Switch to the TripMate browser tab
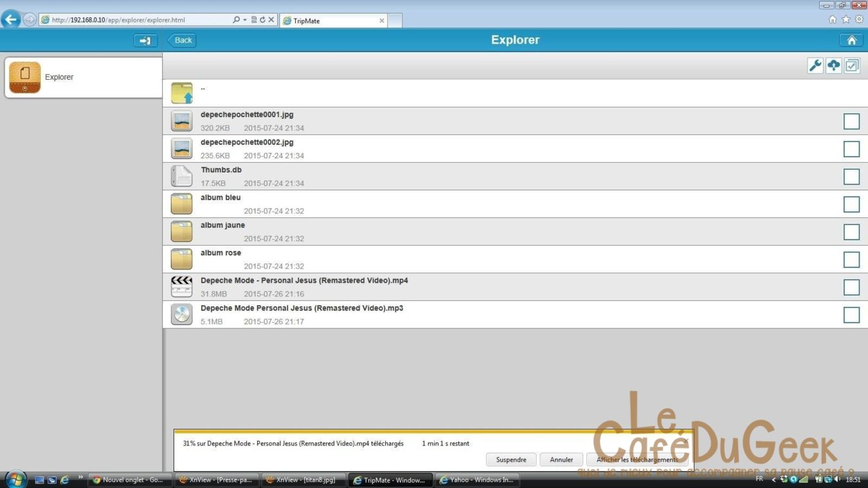This screenshot has width=868, height=488. 332,21
